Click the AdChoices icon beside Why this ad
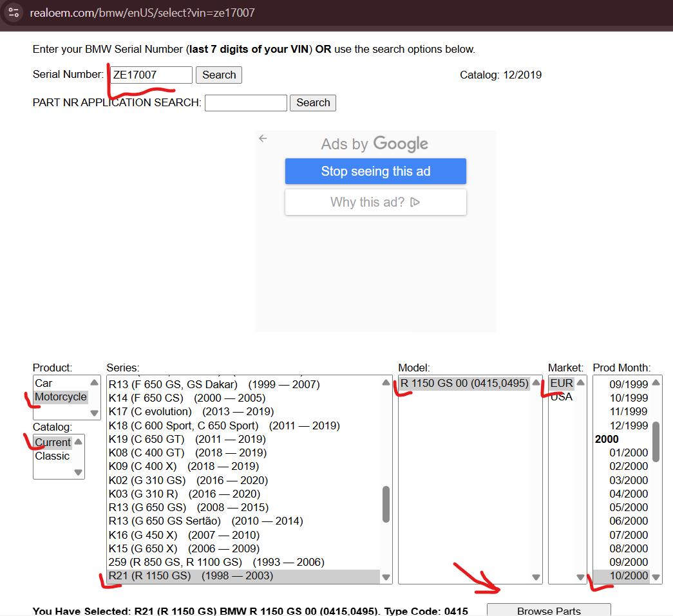The image size is (673, 616). coord(415,202)
